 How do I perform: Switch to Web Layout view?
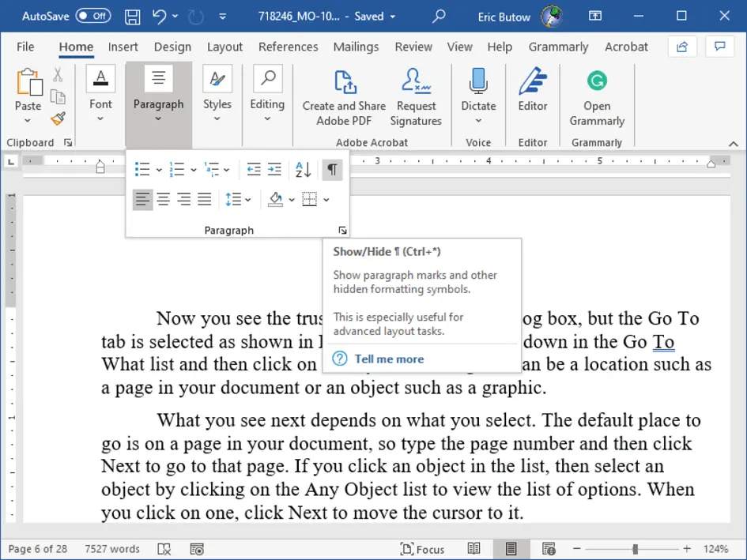coord(549,549)
